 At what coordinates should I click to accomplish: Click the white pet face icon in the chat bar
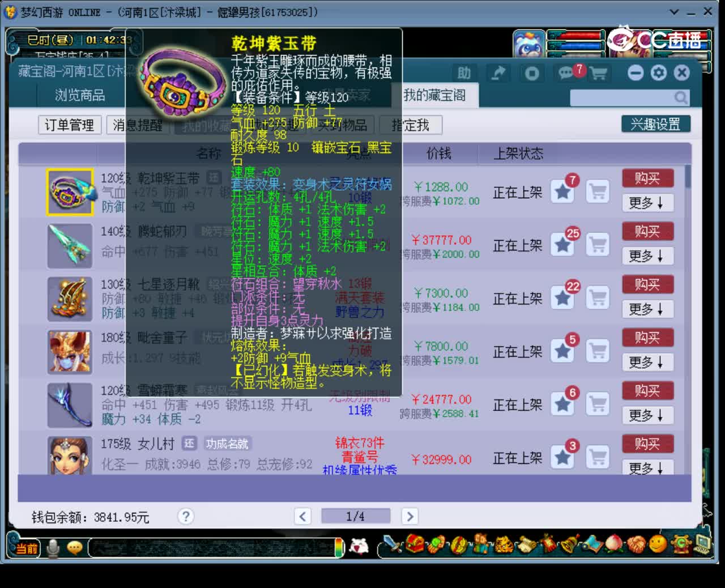pyautogui.click(x=359, y=547)
